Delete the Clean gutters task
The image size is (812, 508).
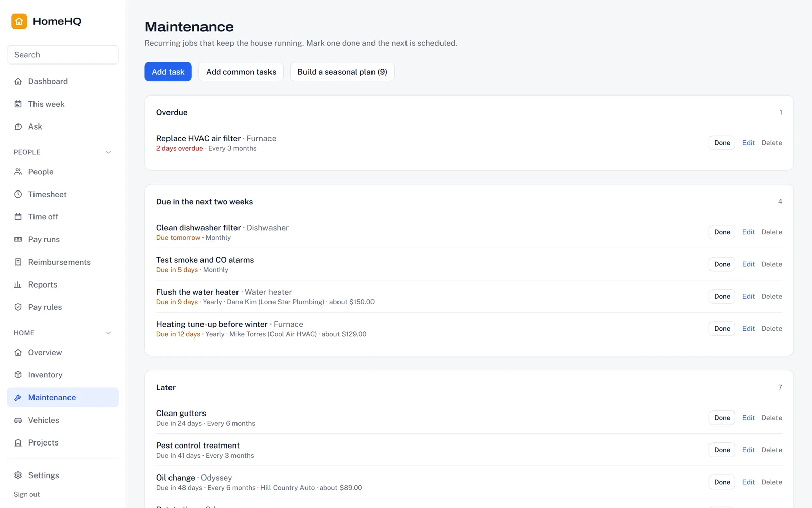772,418
